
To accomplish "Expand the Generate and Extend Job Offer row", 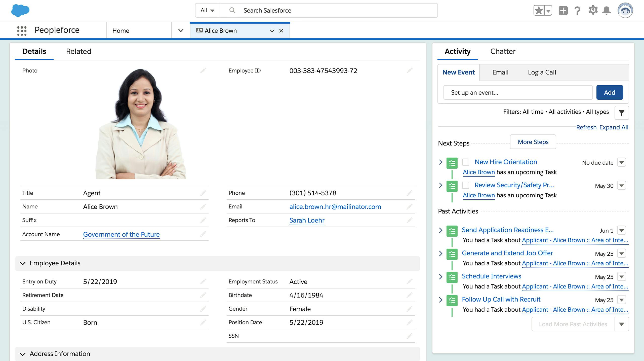I will [440, 253].
